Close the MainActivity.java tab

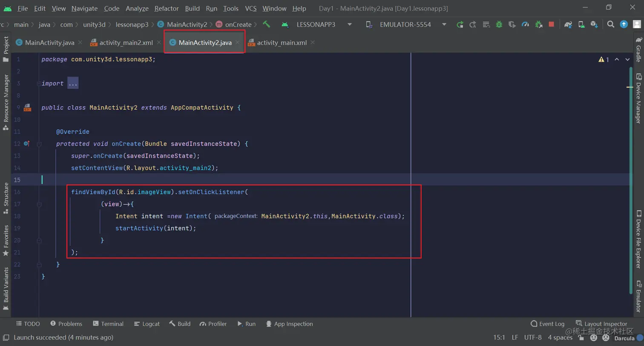pyautogui.click(x=80, y=43)
